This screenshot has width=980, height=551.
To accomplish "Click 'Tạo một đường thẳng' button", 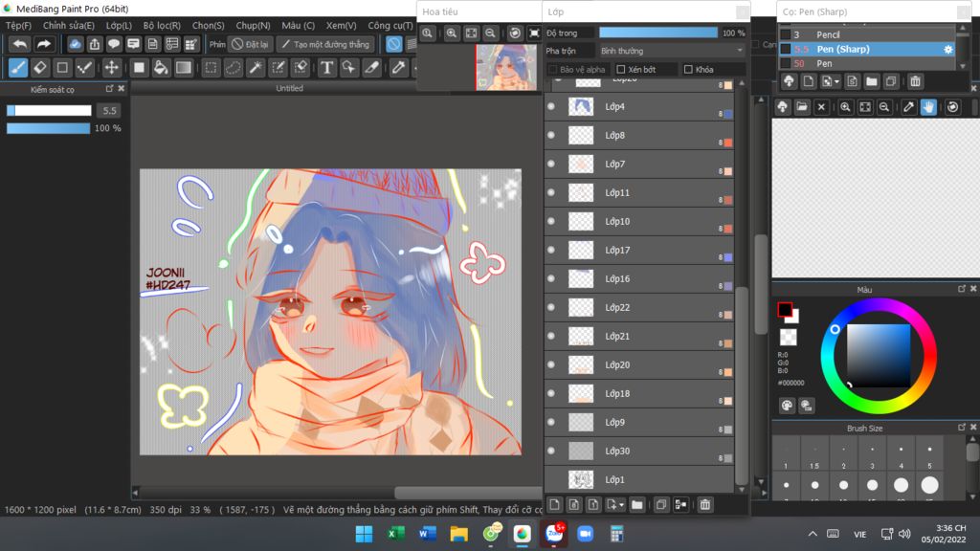I will click(325, 44).
